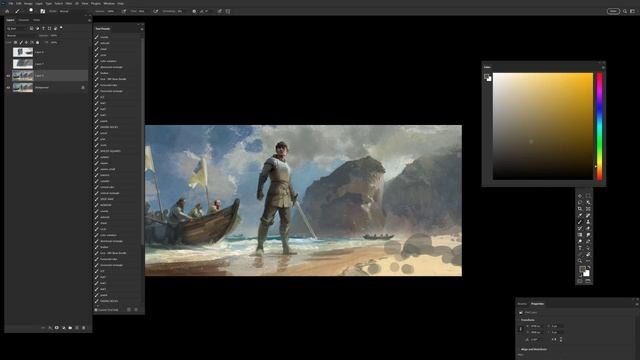Select the Pen tool

point(588,241)
